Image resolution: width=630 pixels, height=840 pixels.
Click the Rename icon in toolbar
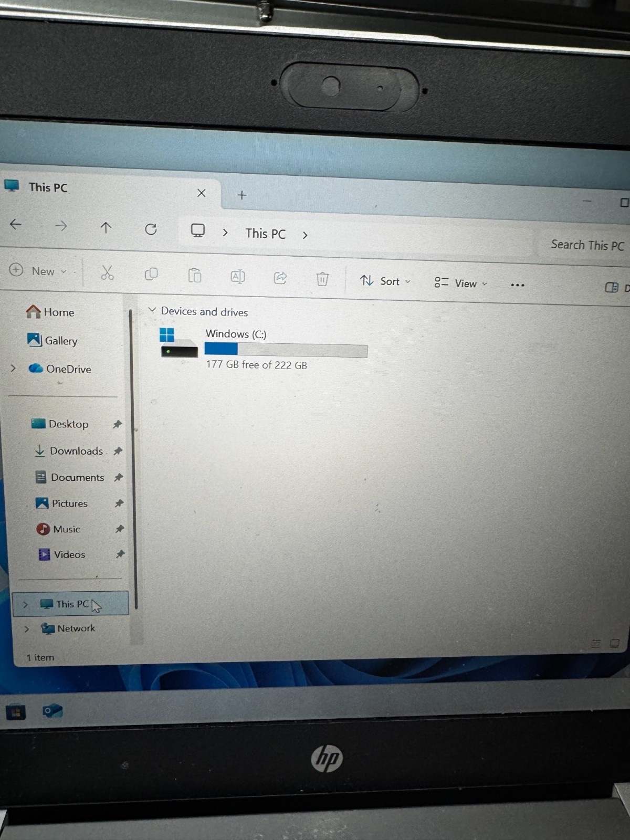click(238, 277)
